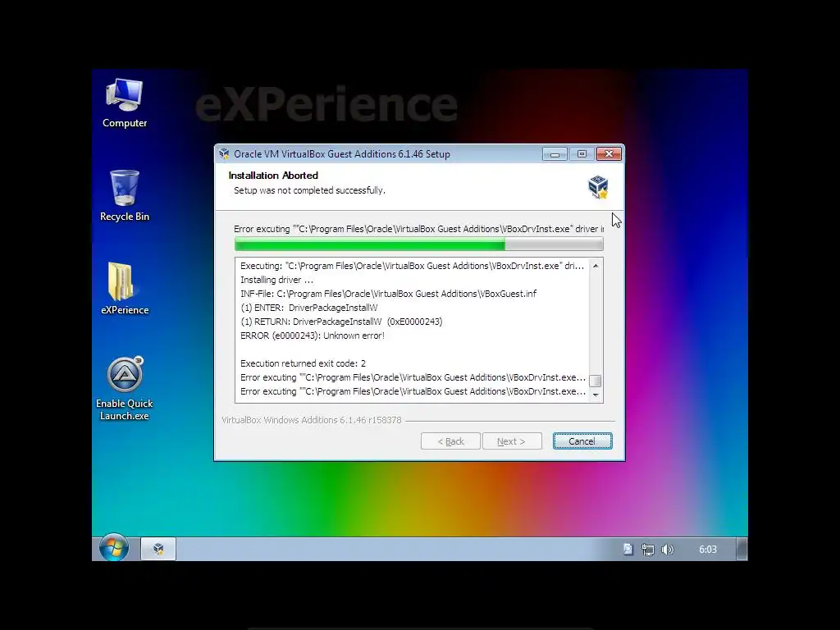Click the error status text above progress bar
Screen dimensions: 840x630
(x=419, y=229)
